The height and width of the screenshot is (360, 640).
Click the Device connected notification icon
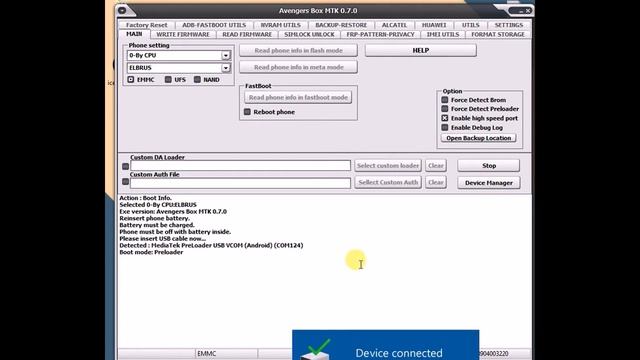click(x=317, y=350)
